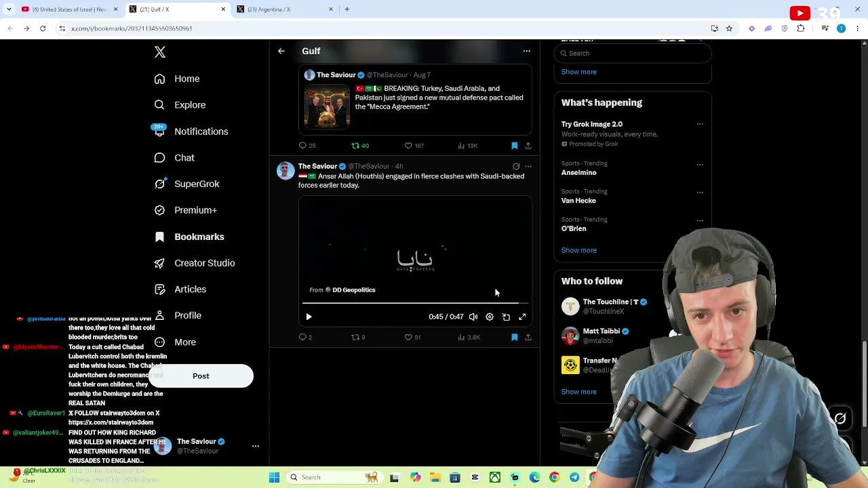This screenshot has height=488, width=868.
Task: Toggle picture-in-picture for the video
Action: tap(506, 317)
